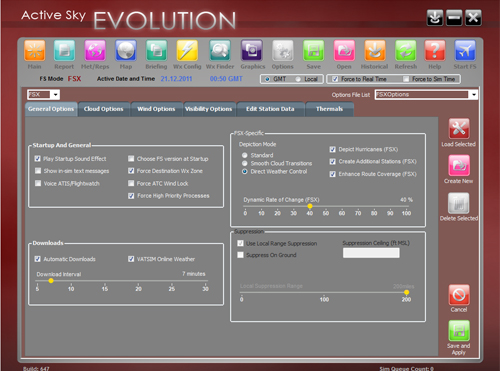The width and height of the screenshot is (500, 371).
Task: Enable Suppress On Ground checkbox
Action: 240,255
